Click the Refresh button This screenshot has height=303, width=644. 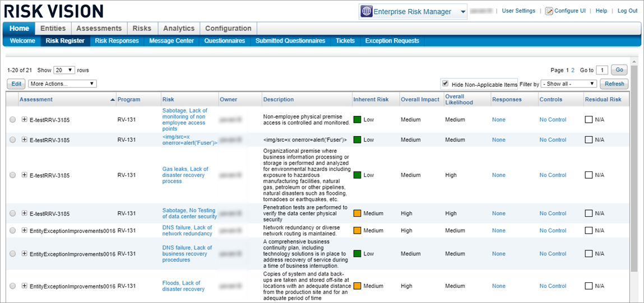tap(614, 84)
